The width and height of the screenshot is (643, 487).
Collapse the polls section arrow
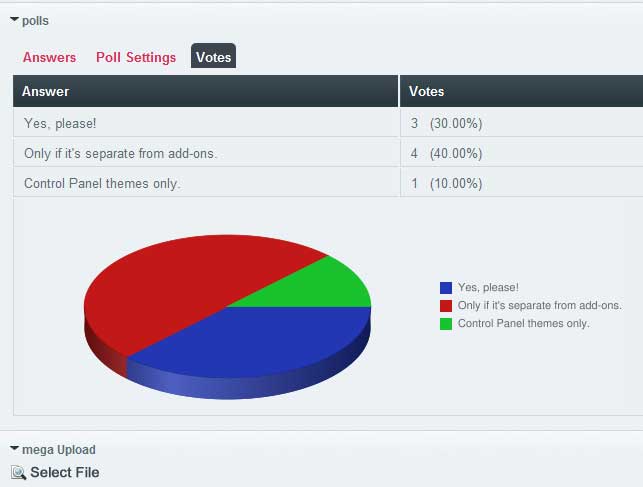(x=14, y=19)
